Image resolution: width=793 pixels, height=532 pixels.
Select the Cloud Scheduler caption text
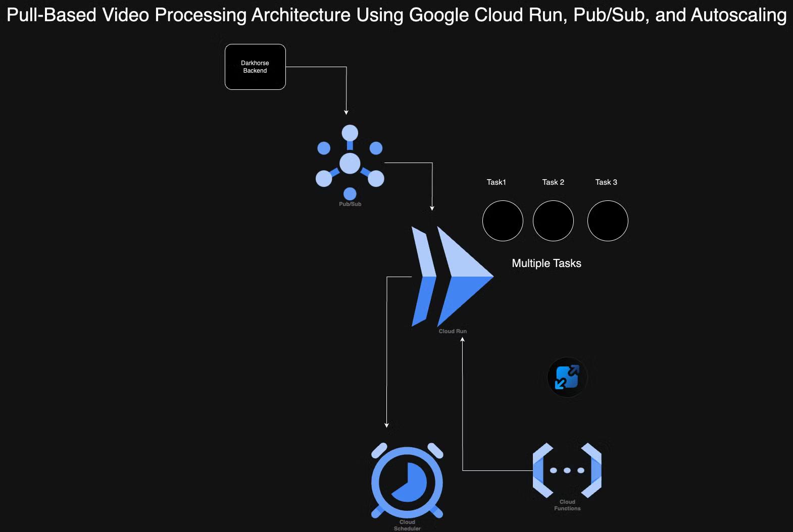tap(407, 525)
